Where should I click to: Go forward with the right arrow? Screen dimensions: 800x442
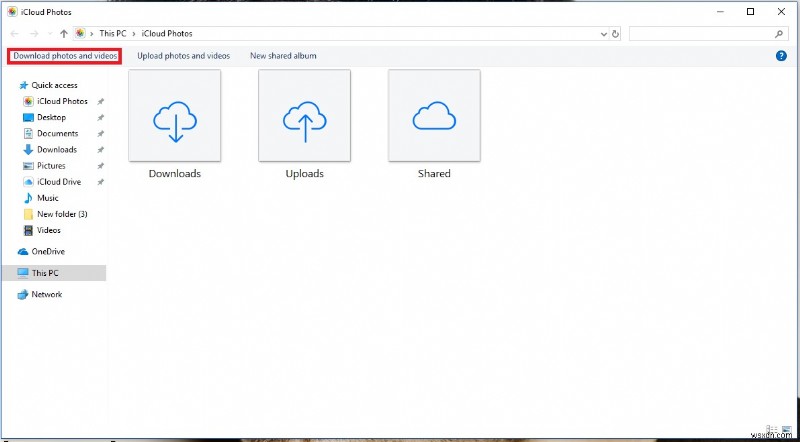pos(34,34)
